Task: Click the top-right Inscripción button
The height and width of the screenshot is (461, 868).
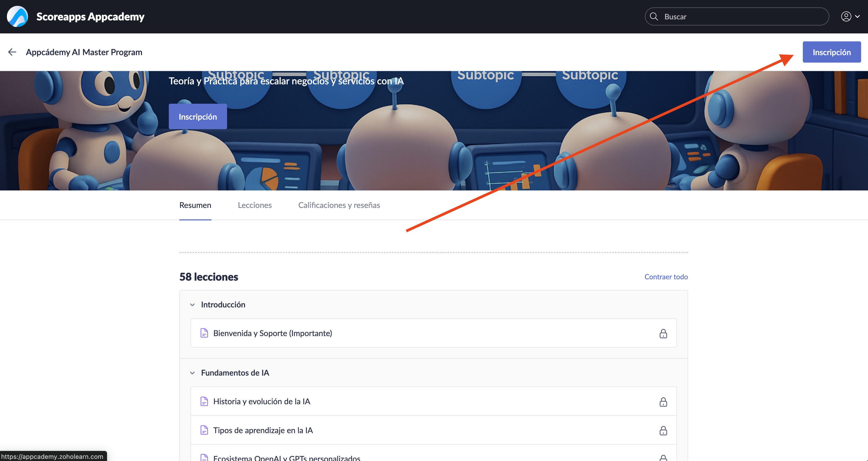Action: click(831, 52)
